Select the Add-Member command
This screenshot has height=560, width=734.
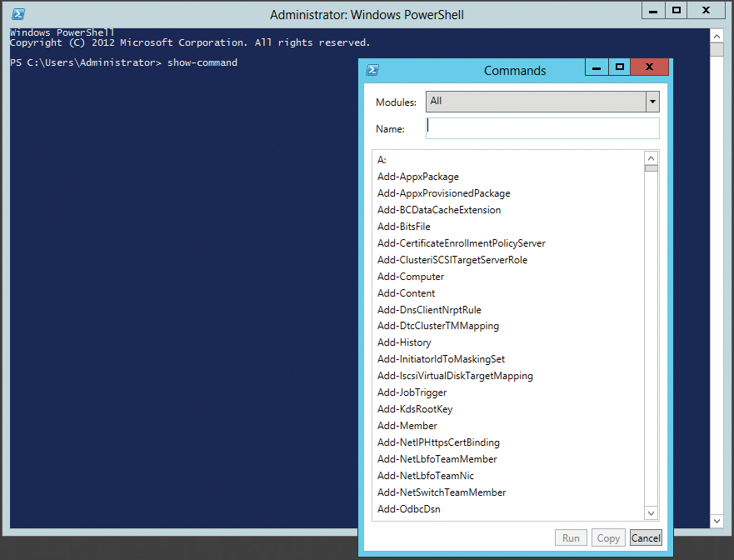pyautogui.click(x=407, y=425)
